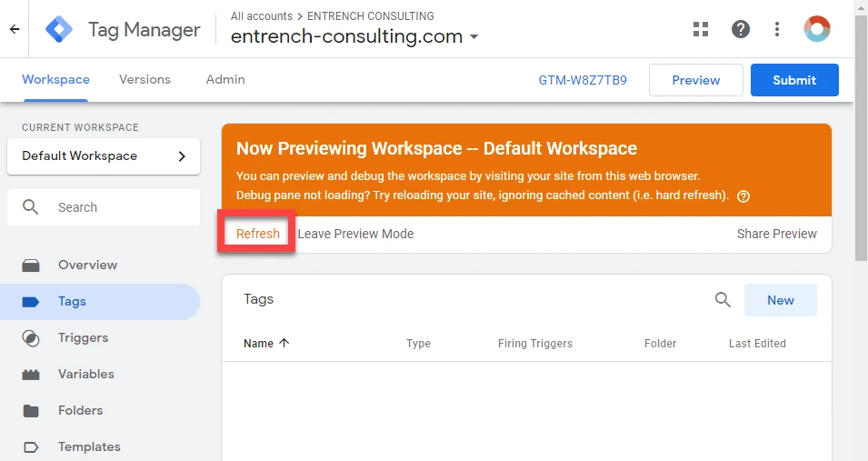Click the search icon in Tags panel
868x461 pixels.
click(x=723, y=300)
